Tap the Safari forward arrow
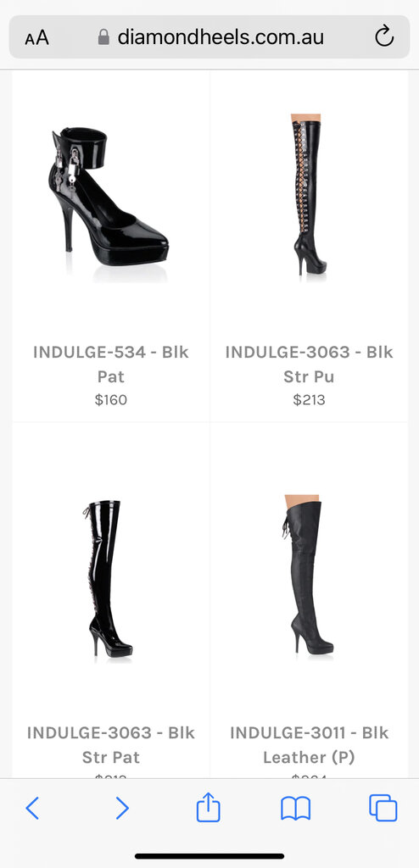This screenshot has height=868, width=419. pyautogui.click(x=122, y=809)
